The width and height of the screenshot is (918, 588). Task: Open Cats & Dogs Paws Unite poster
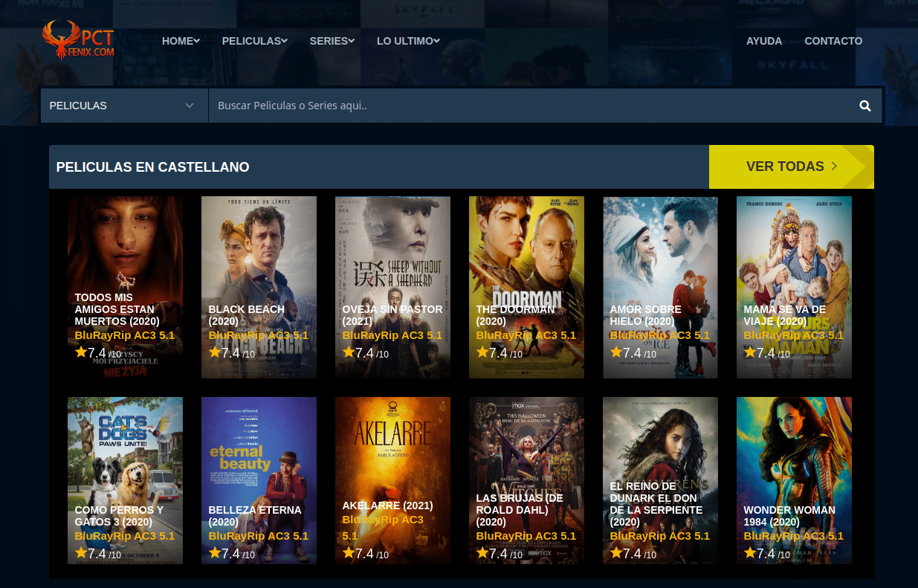[125, 480]
